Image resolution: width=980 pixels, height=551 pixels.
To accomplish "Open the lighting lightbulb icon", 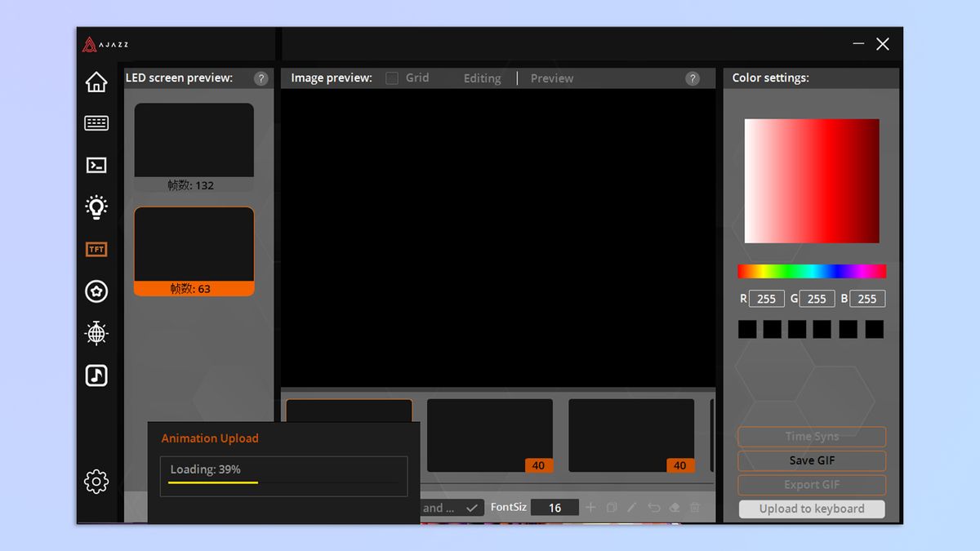I will point(96,207).
